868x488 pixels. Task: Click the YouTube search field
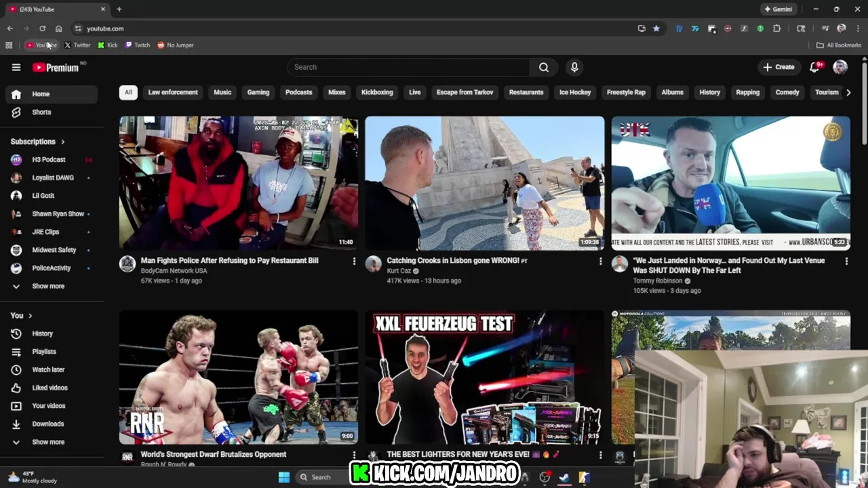coord(408,67)
